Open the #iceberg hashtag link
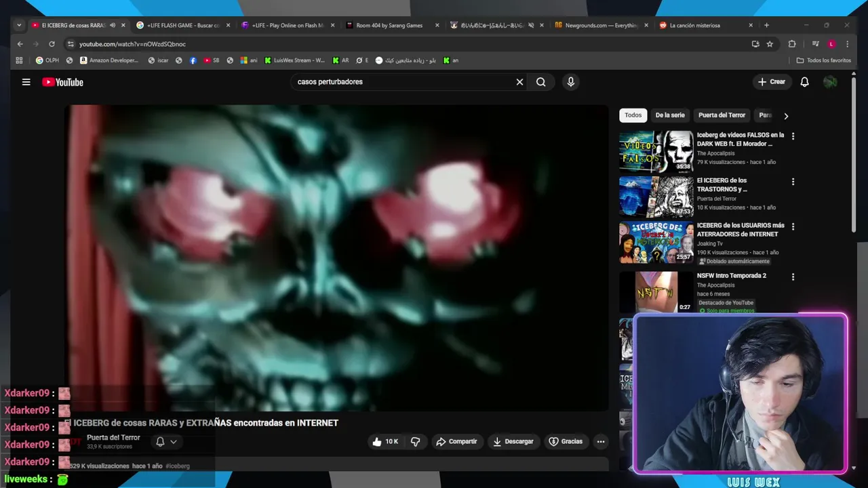 178,466
